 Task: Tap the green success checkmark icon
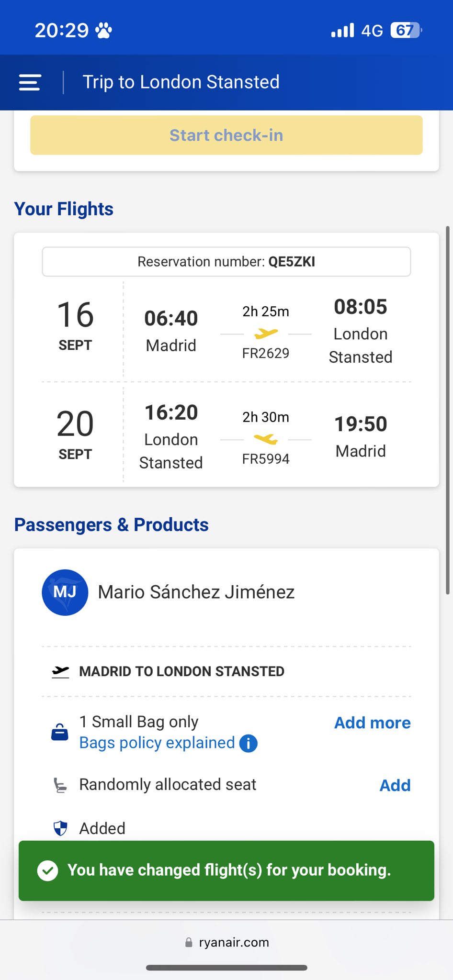coord(48,870)
